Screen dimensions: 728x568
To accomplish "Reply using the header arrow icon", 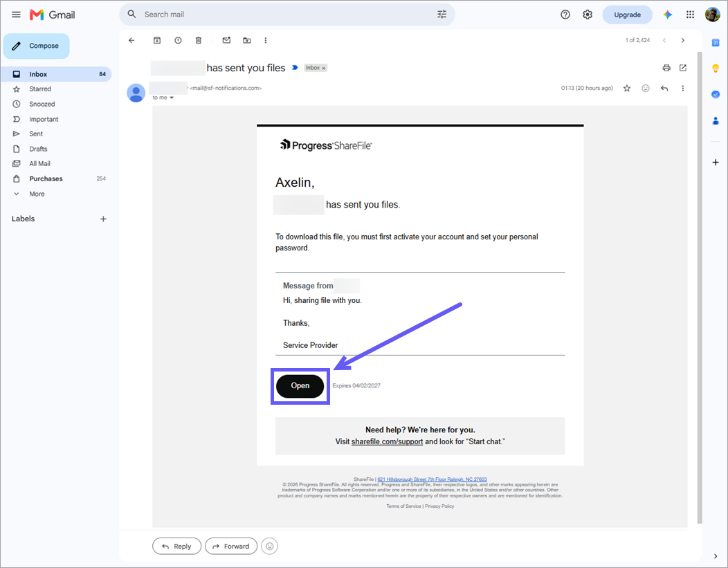I will (664, 88).
